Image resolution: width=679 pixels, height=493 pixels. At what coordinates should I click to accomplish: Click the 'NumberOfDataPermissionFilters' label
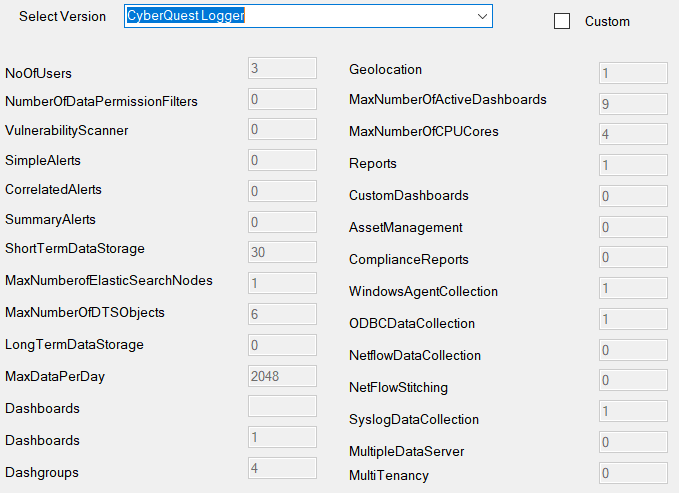[x=101, y=101]
